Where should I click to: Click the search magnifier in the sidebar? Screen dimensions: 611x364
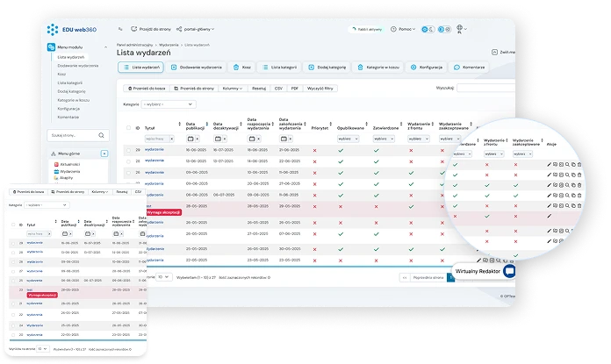[99, 135]
